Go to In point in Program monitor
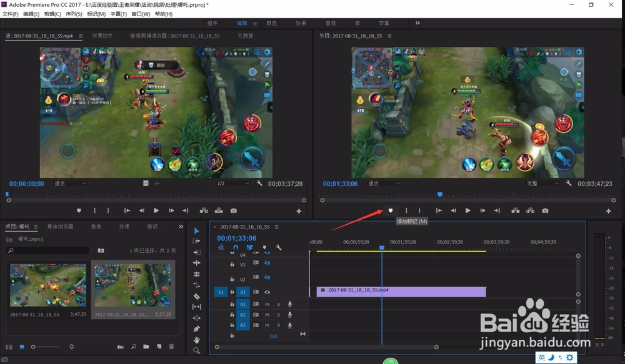 tap(439, 210)
